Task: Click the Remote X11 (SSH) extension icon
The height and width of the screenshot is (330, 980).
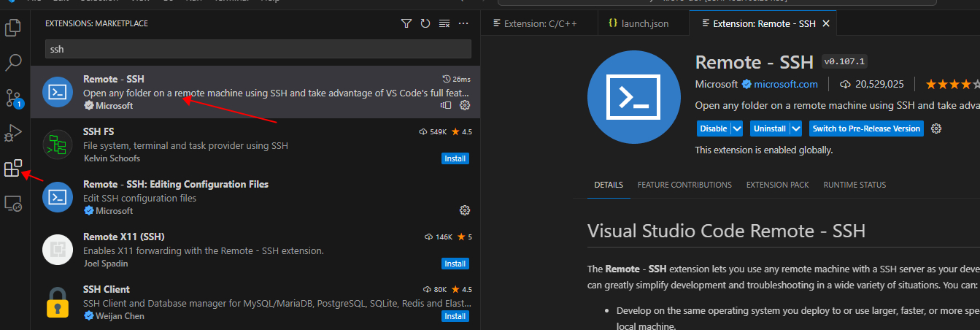Action: (x=57, y=250)
